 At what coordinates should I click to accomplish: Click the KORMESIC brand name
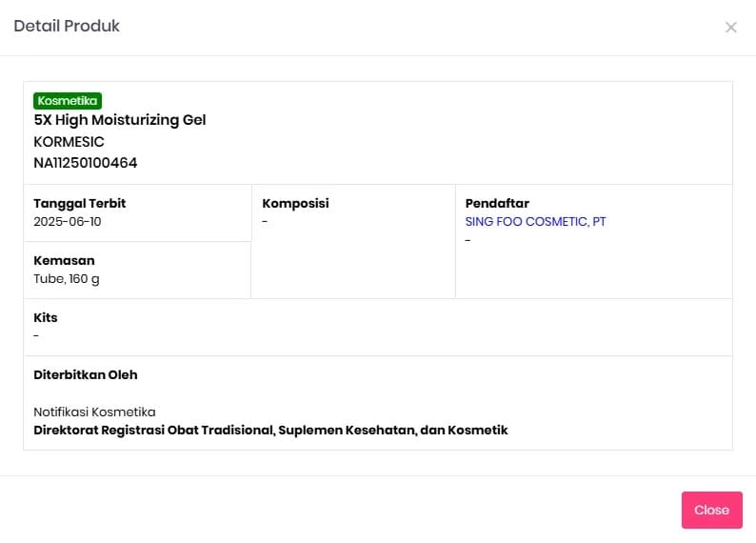[x=69, y=142]
